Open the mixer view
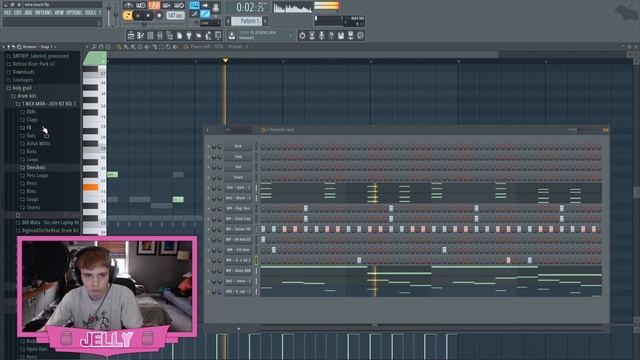This screenshot has width=640, height=360. [x=160, y=36]
